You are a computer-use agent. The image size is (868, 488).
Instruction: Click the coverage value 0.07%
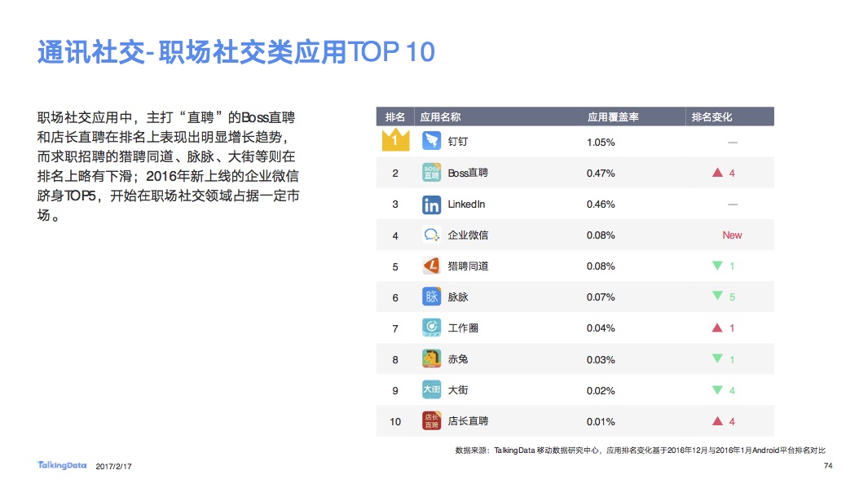pyautogui.click(x=601, y=297)
